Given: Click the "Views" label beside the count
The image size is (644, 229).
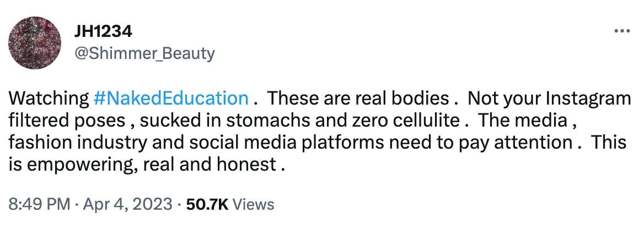Looking at the screenshot, I should [x=253, y=204].
